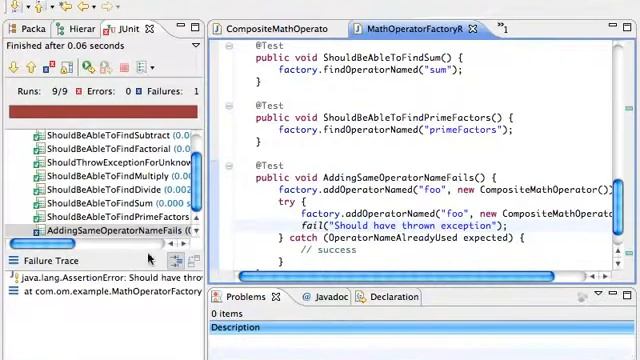Collapse the ShouldBeAbleToFindPrimeFactors method fold

pyautogui.click(x=229, y=106)
